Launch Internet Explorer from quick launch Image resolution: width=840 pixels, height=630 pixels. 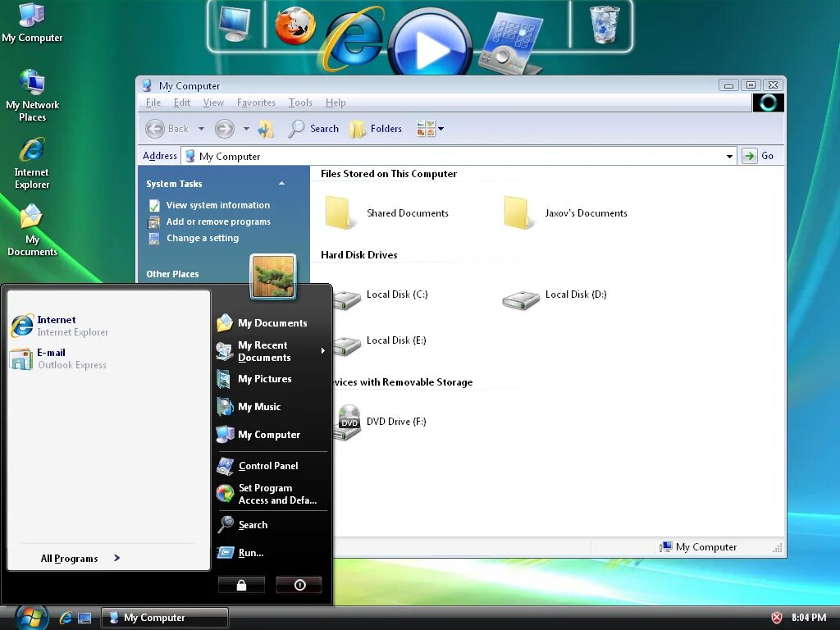coord(66,618)
